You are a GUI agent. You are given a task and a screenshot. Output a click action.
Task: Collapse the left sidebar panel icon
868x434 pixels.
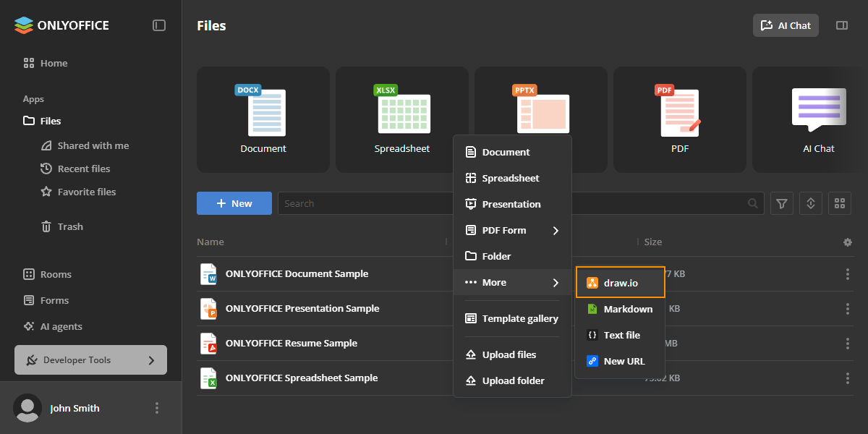tap(159, 25)
